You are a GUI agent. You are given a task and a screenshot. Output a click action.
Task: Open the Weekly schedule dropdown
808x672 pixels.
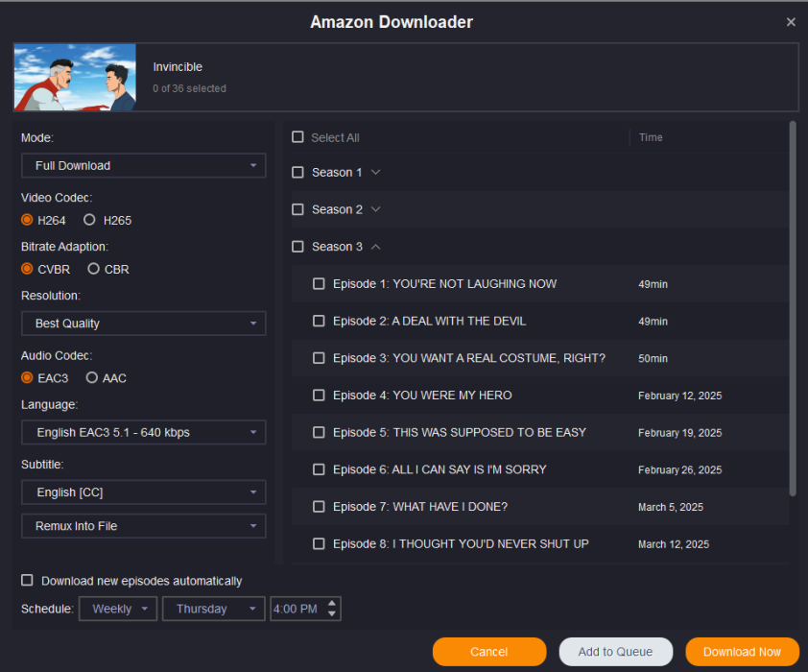click(x=118, y=609)
